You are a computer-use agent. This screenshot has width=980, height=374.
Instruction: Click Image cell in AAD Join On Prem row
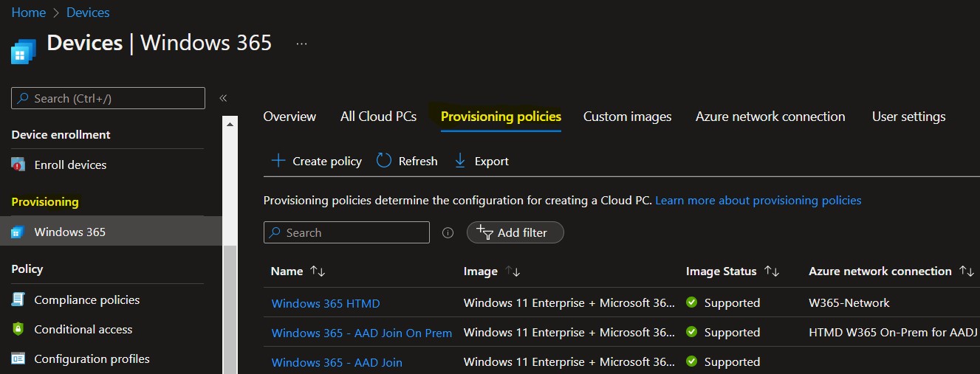pos(569,332)
